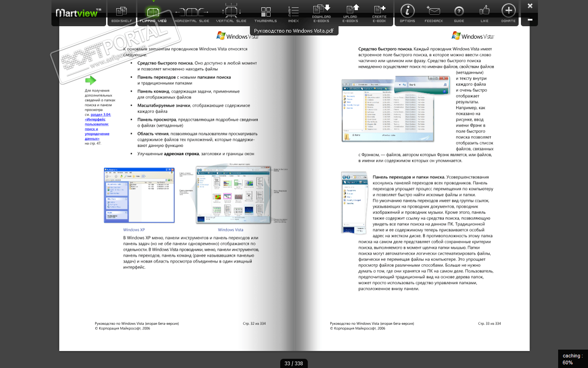588x368 pixels.
Task: Click the bullet 'Панель просмотра' on the left page
Action: [x=157, y=120]
